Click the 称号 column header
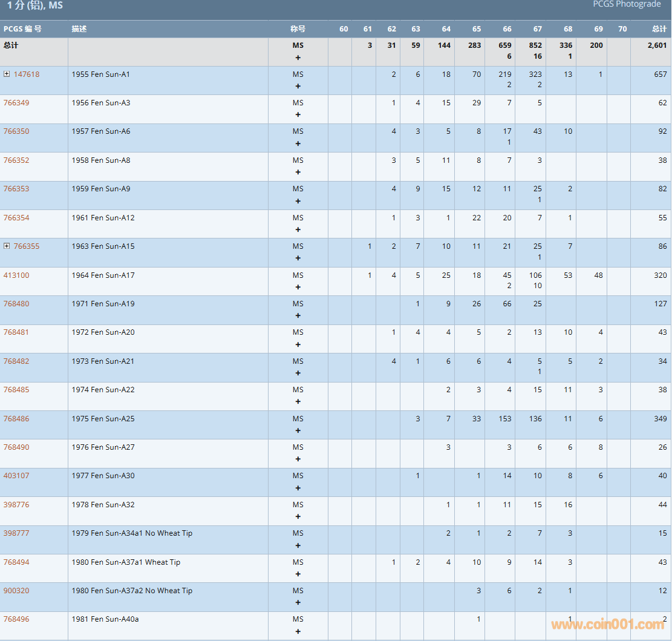Screen dimensions: 672x641 [298, 29]
